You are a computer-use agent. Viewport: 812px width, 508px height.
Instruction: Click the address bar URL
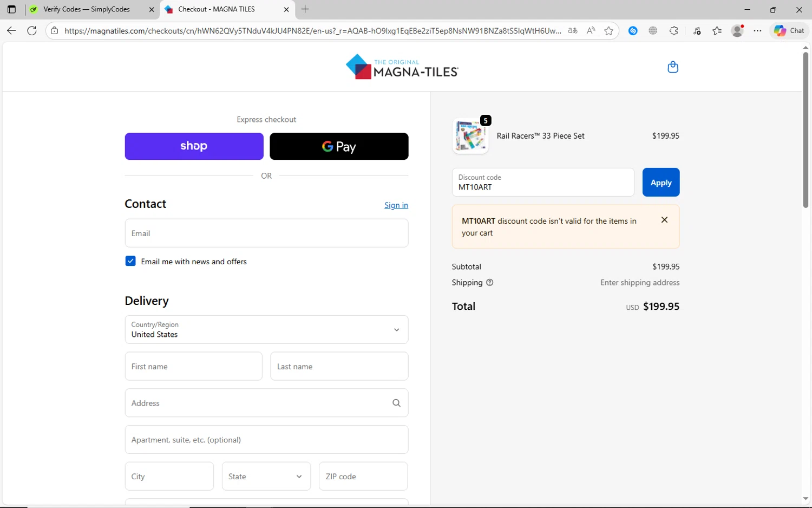[x=312, y=31]
